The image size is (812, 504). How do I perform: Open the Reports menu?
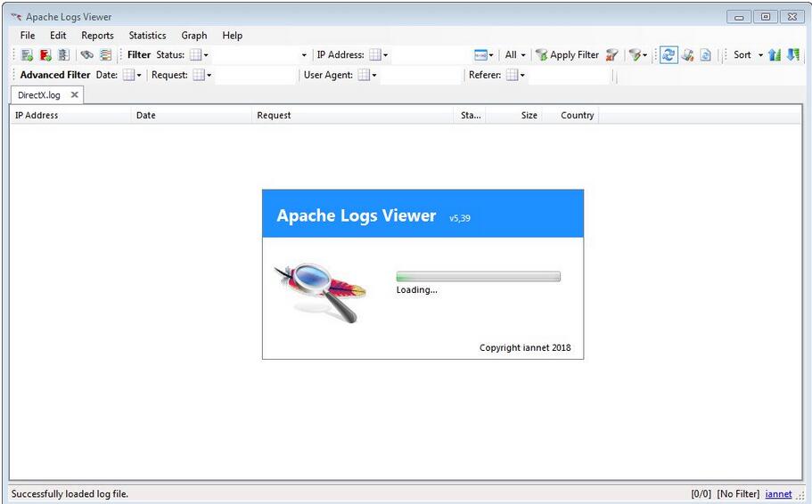click(97, 36)
